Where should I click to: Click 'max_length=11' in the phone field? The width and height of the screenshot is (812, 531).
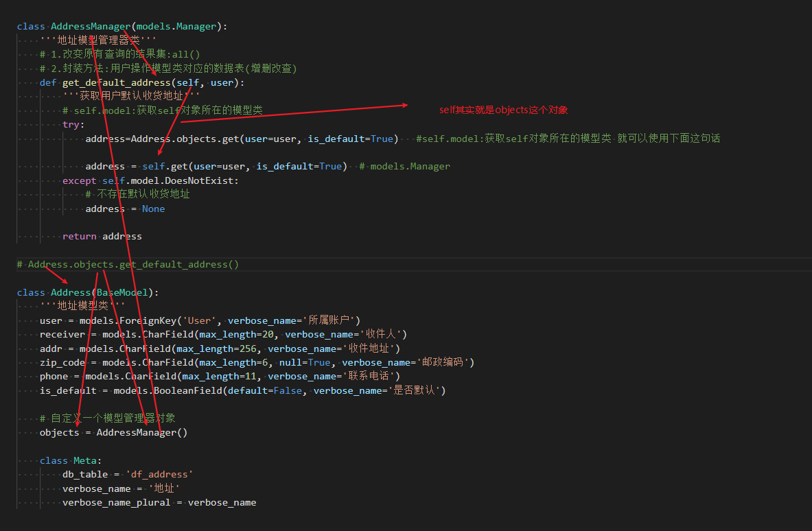coord(219,377)
